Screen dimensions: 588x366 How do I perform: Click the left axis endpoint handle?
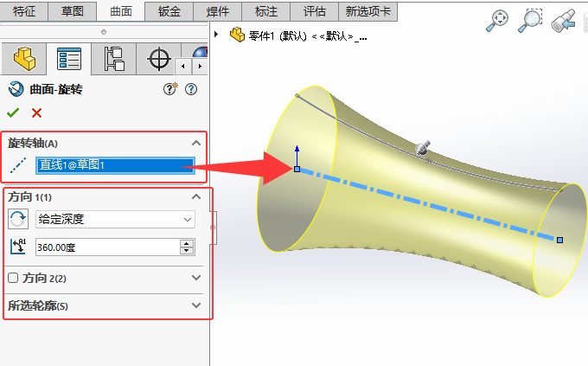point(297,170)
